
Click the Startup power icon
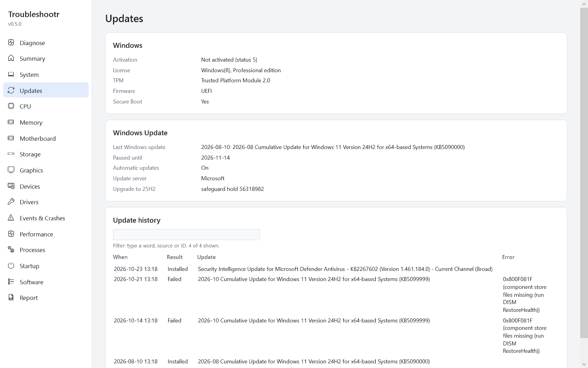click(x=11, y=266)
